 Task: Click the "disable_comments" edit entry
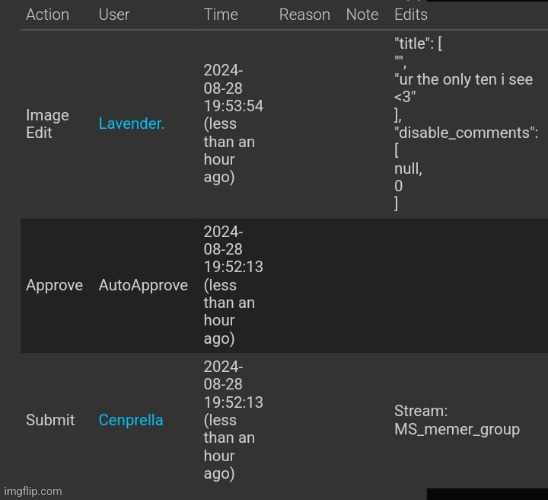tap(466, 133)
